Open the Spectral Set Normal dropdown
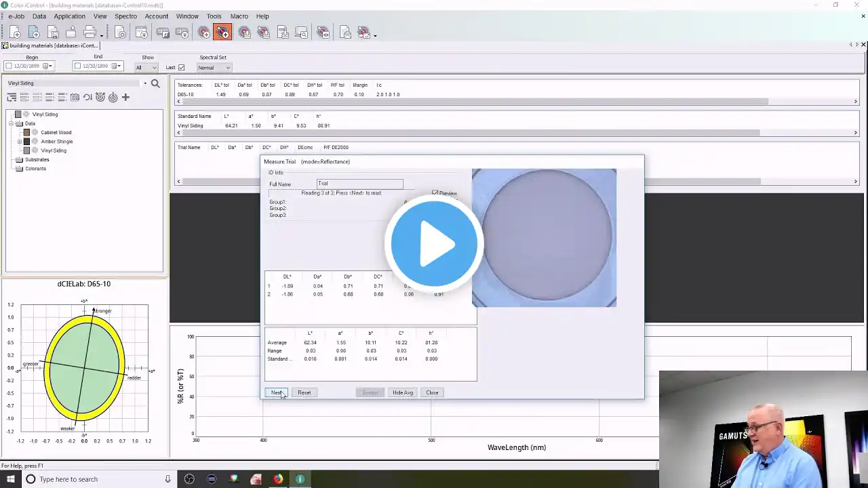This screenshot has width=868, height=488. pos(214,67)
